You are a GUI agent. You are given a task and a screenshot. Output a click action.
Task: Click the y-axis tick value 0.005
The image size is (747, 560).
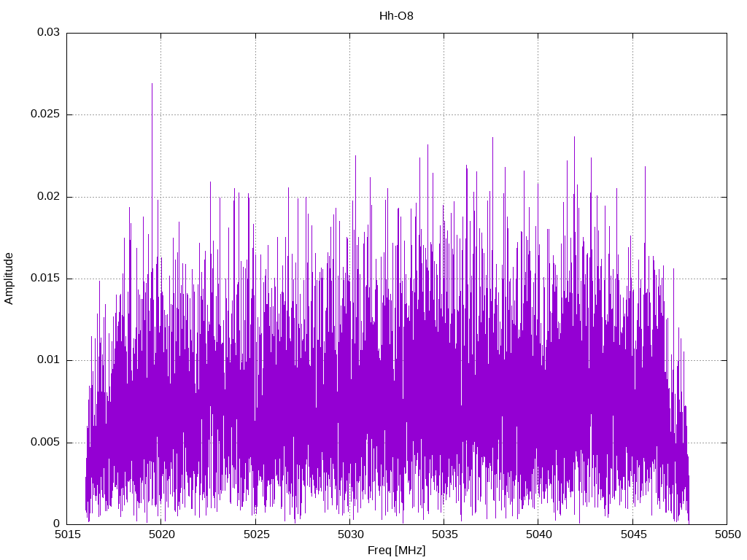(45, 442)
